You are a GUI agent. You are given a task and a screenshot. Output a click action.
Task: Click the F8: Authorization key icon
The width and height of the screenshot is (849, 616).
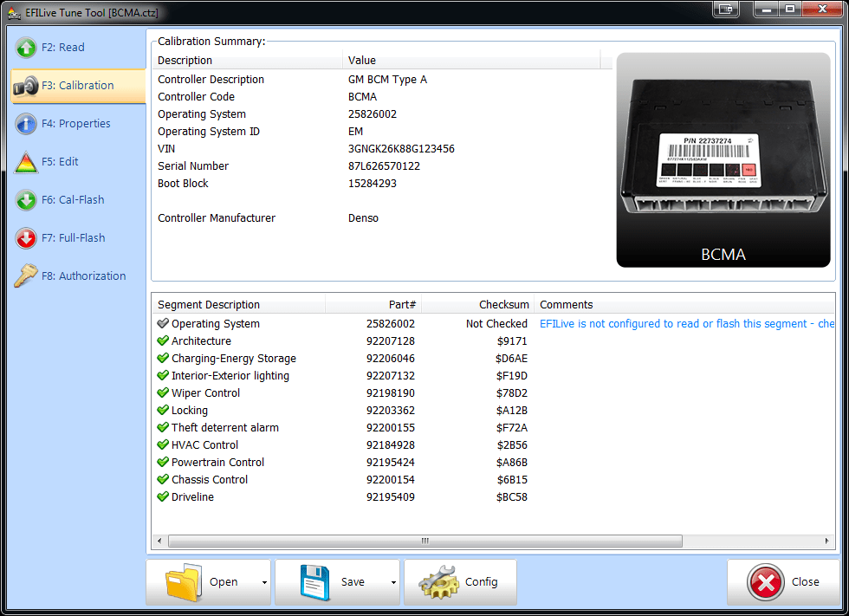click(24, 276)
